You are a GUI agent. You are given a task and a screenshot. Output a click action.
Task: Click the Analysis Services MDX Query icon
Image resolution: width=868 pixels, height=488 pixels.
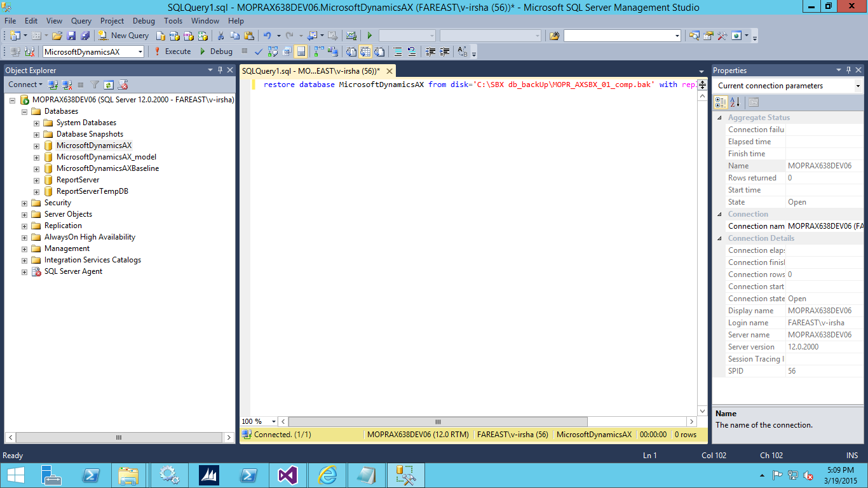(x=175, y=36)
